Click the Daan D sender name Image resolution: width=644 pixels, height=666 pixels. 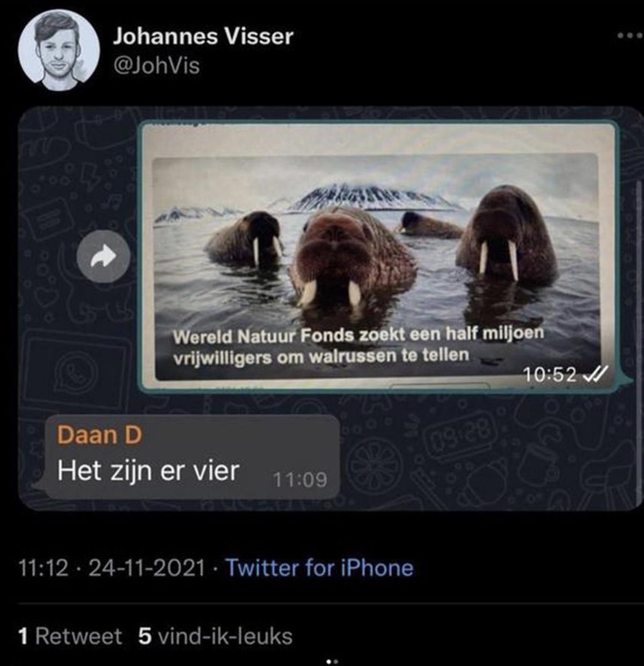coord(99,434)
